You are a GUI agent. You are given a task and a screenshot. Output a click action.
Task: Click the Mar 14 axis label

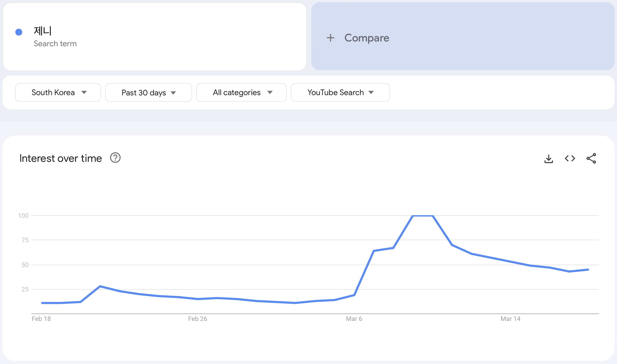(510, 319)
